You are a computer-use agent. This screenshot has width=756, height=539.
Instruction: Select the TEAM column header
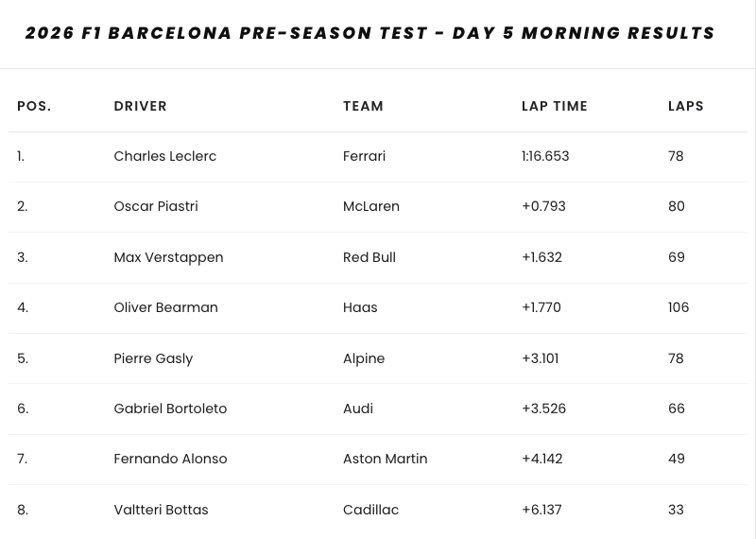(x=363, y=106)
